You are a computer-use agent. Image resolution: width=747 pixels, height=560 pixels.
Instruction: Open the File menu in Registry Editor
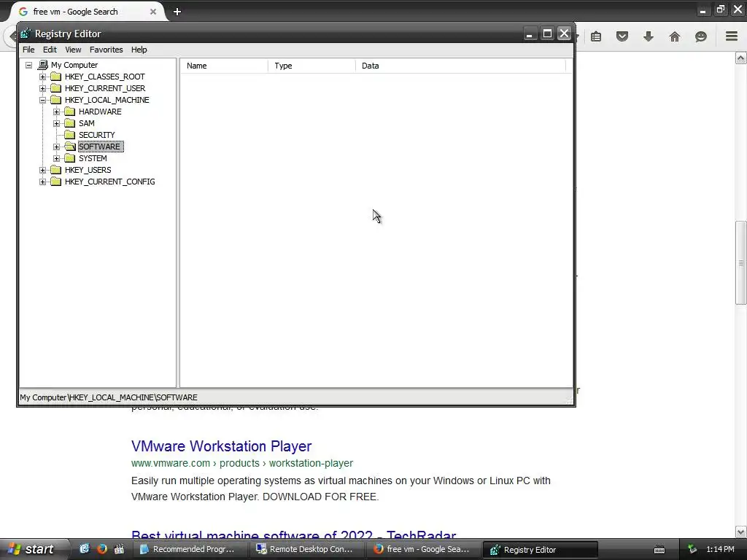click(28, 50)
